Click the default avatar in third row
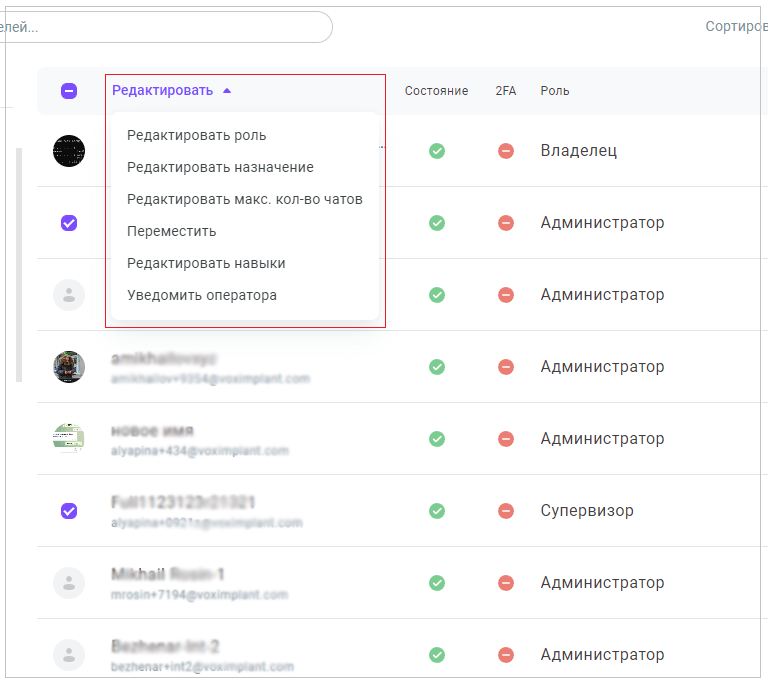Viewport: 768px width, 684px height. (69, 295)
